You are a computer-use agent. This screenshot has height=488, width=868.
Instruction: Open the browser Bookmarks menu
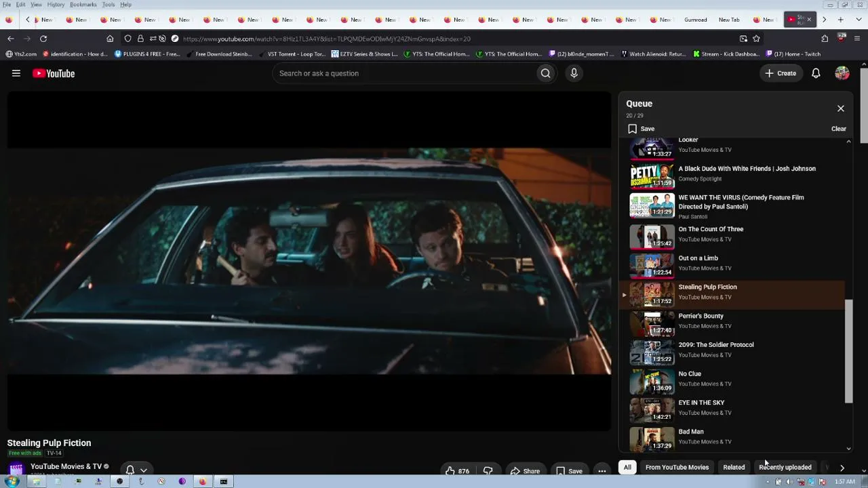click(x=83, y=5)
